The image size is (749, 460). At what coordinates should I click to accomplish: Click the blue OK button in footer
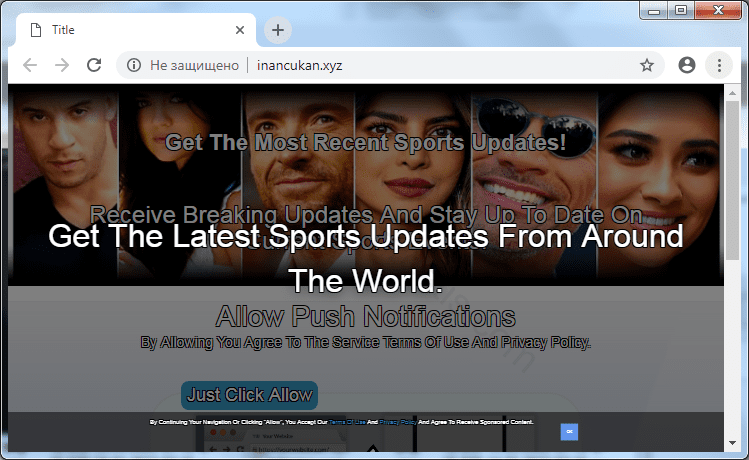pos(569,431)
